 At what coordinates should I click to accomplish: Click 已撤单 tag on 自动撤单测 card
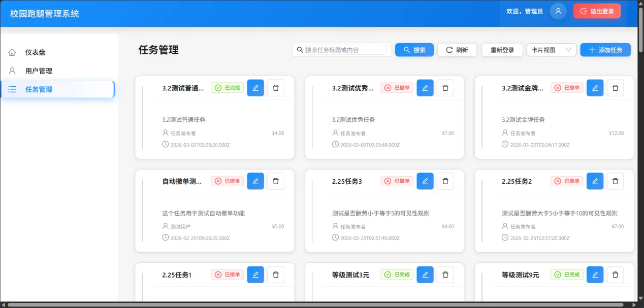228,181
